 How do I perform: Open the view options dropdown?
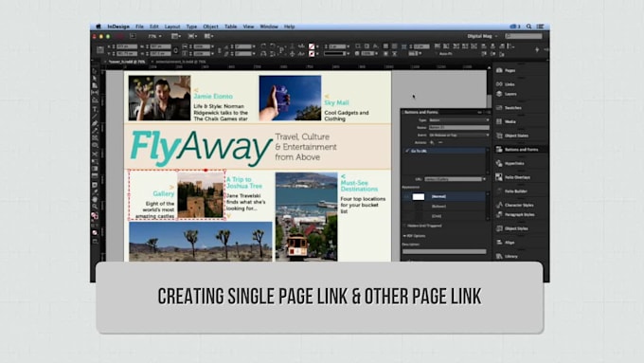coord(176,36)
